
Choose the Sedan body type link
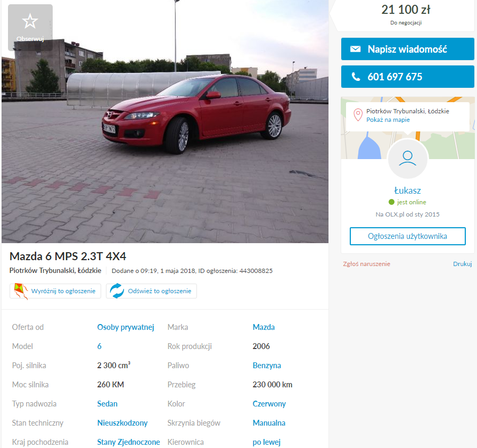107,404
